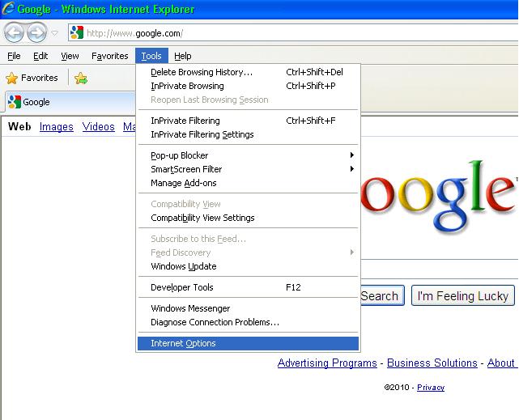
Task: Open the File menu
Action: point(14,56)
